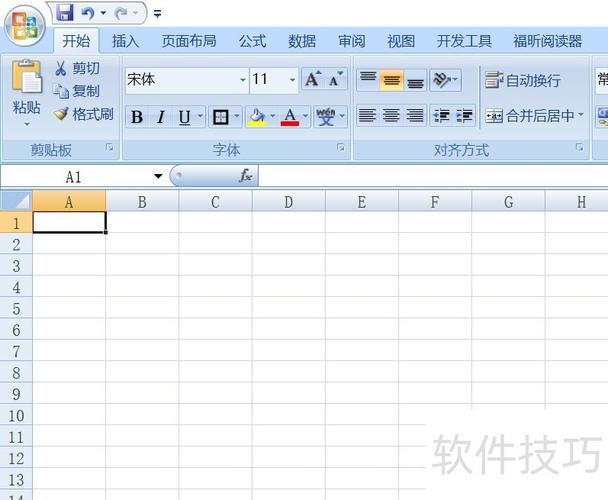Expand the 粘贴 options arrow
This screenshot has width=608, height=500.
pyautogui.click(x=27, y=124)
